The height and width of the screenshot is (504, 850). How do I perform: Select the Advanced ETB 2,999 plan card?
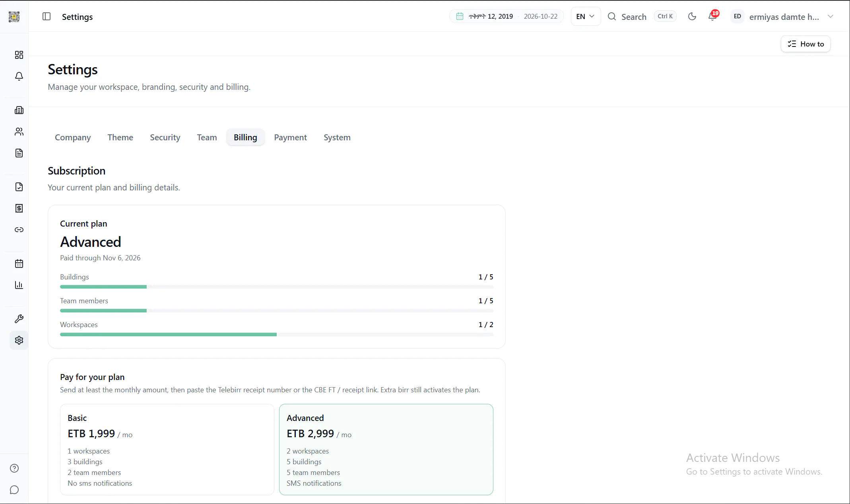386,450
